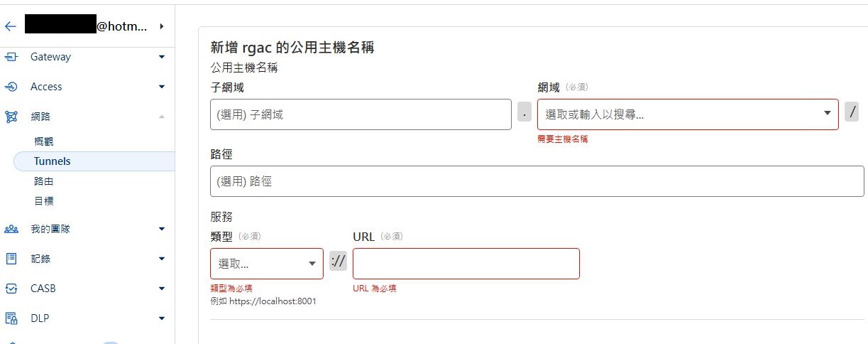868x344 pixels.
Task: Open the account switcher arrow
Action: 162,27
